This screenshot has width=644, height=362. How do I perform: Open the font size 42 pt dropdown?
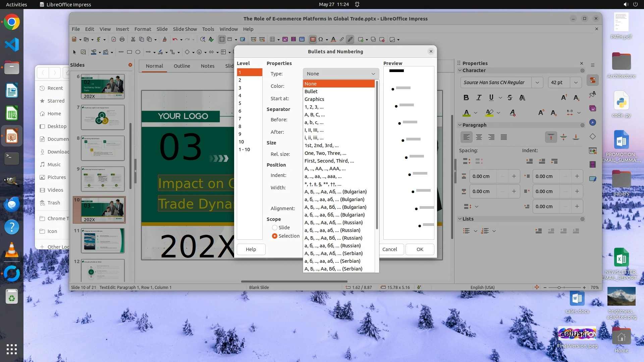(x=576, y=82)
